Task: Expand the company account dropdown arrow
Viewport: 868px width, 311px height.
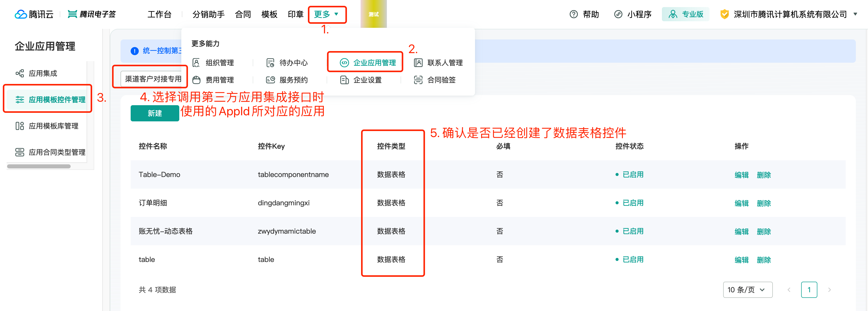Action: tap(855, 14)
